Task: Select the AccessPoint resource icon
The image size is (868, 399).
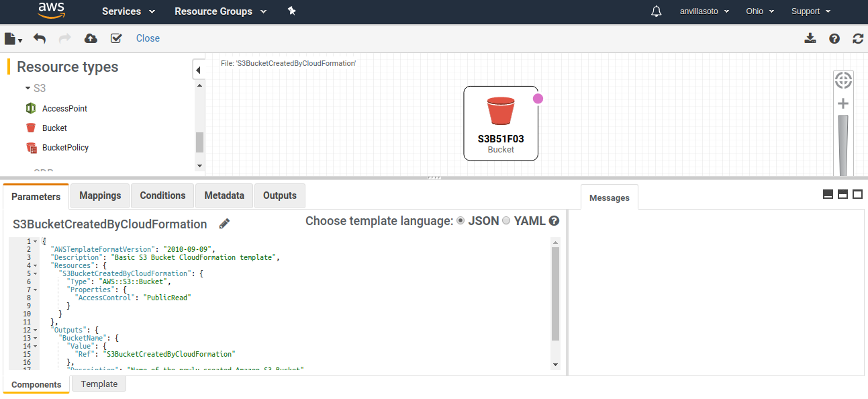Action: pyautogui.click(x=30, y=108)
